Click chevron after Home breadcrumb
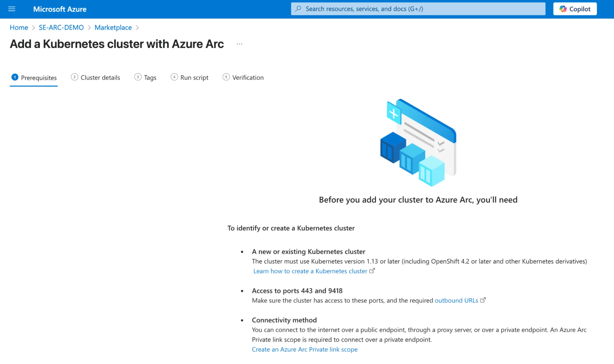 [33, 28]
